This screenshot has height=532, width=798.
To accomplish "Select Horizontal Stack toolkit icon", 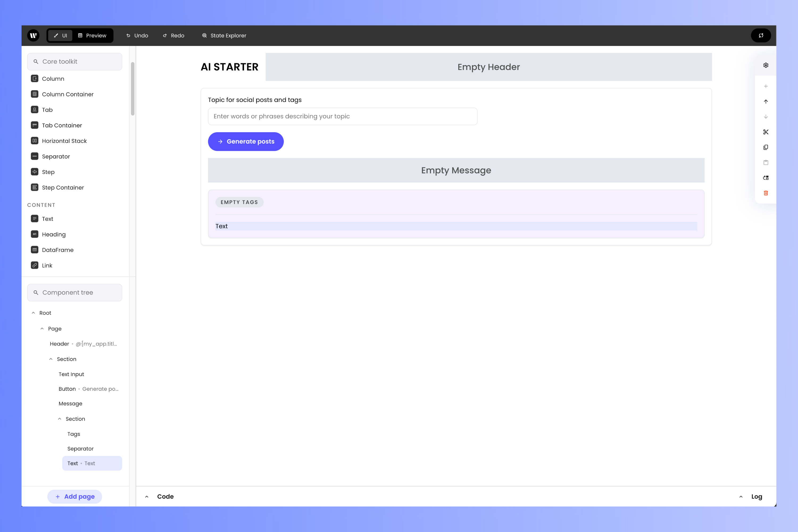I will point(35,141).
